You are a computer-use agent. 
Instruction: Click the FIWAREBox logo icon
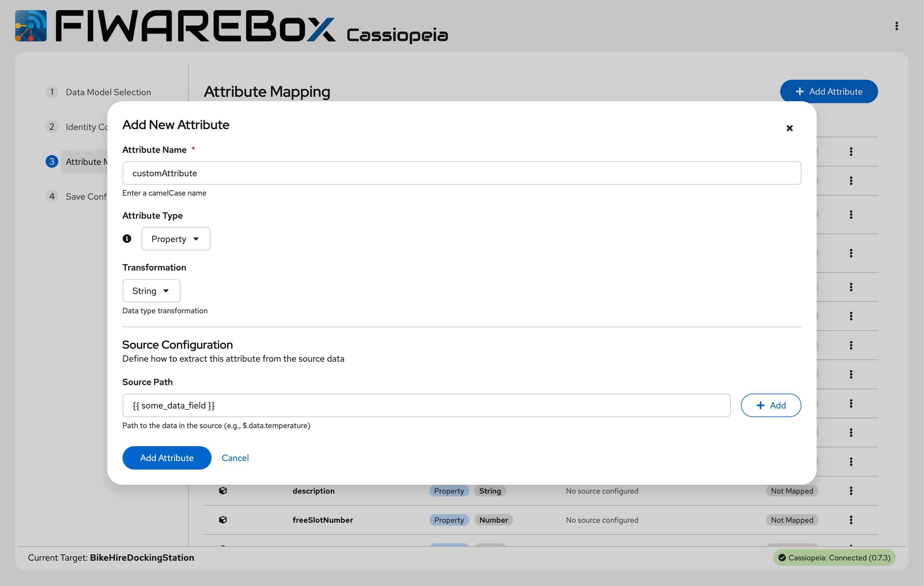pyautogui.click(x=31, y=26)
